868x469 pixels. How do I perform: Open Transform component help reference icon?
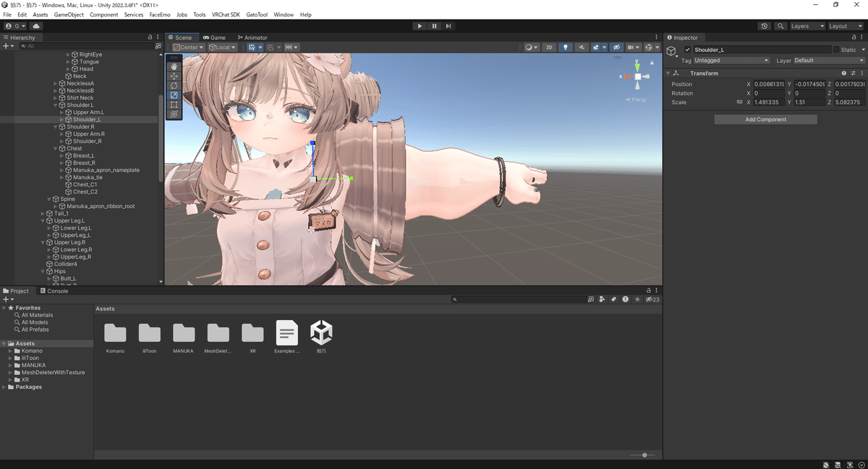tap(843, 73)
